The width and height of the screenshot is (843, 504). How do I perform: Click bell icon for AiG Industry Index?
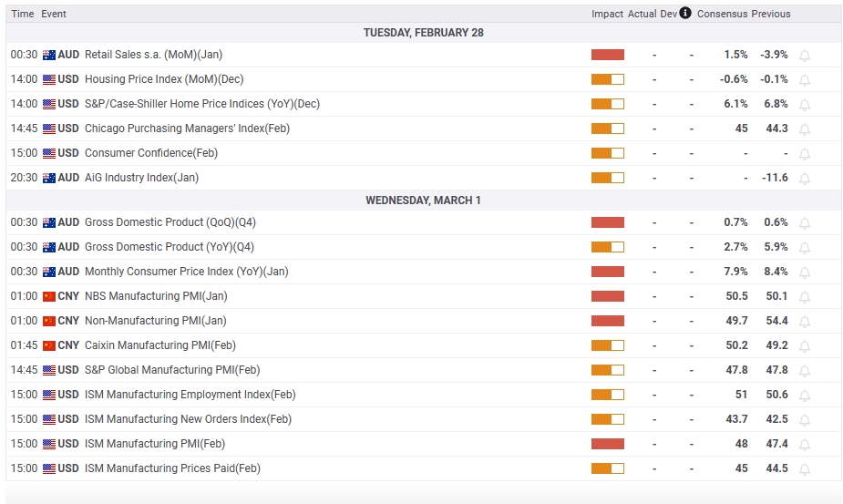[x=805, y=179]
